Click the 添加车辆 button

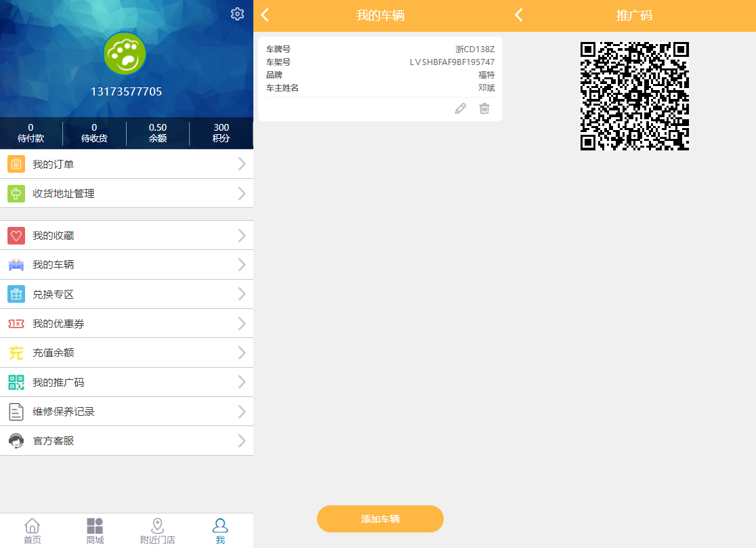(380, 519)
